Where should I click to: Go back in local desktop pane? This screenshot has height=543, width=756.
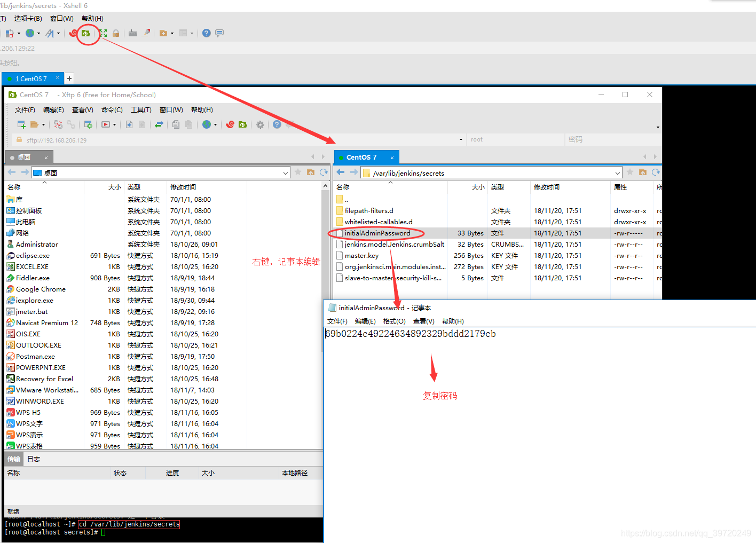pos(12,172)
